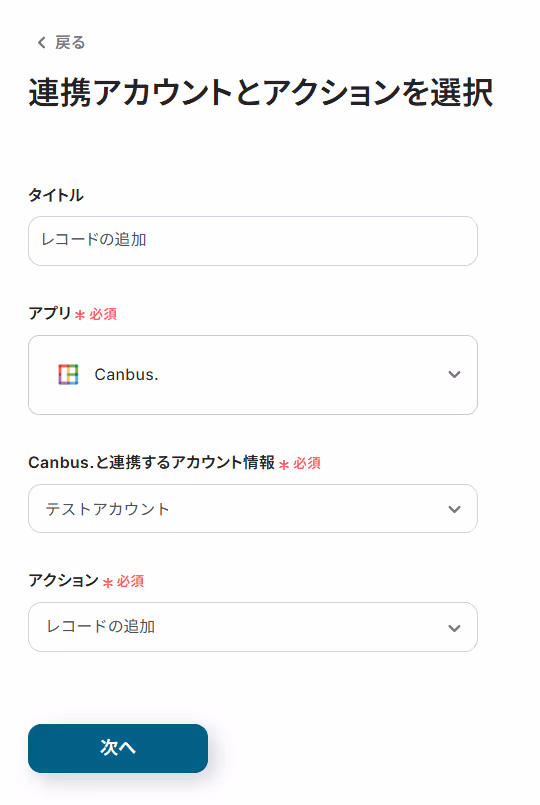Open the レコードの追加 action dropdown

[x=253, y=627]
